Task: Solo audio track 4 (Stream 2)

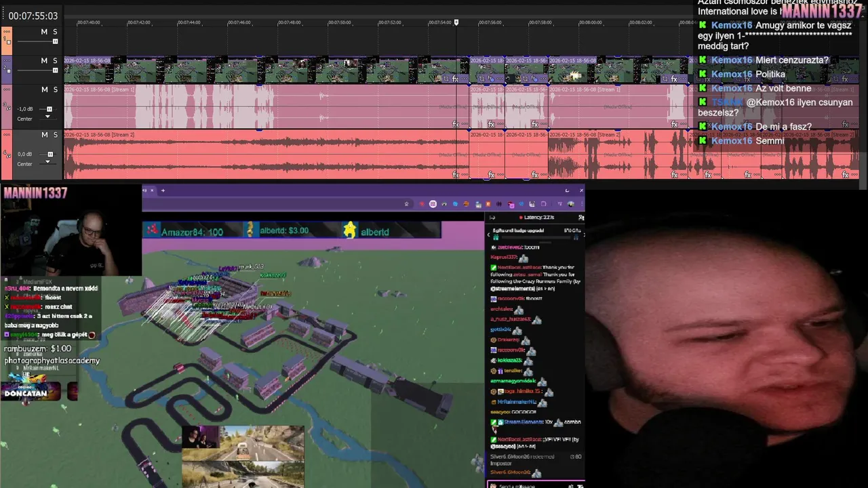Action: tap(55, 135)
